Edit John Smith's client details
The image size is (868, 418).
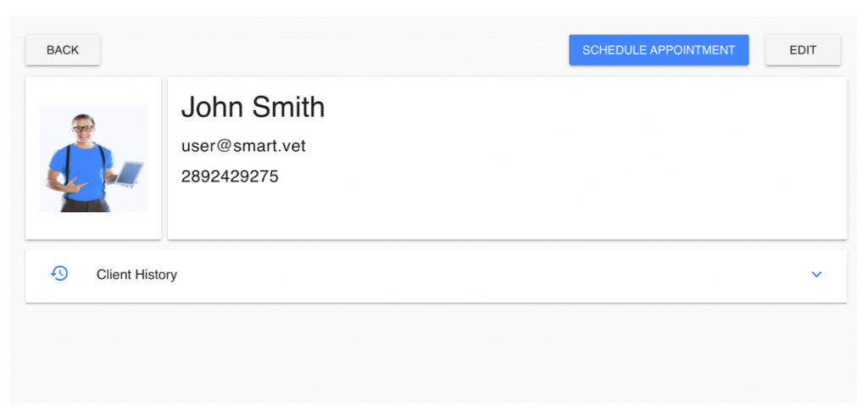[x=803, y=50]
